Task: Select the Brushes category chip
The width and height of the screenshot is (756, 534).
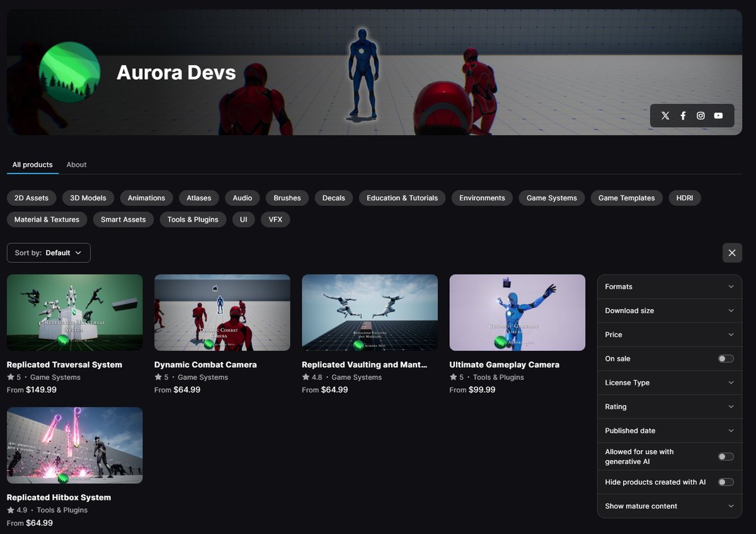Action: point(287,198)
